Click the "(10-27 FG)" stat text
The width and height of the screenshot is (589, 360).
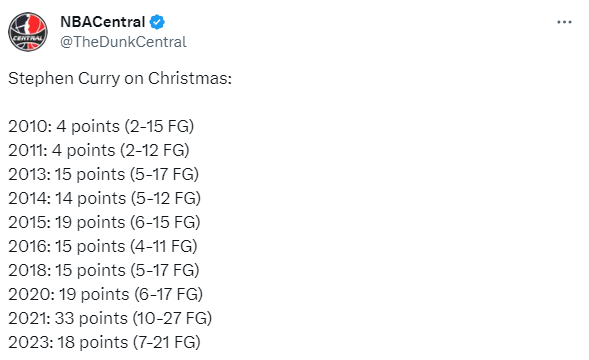click(172, 319)
